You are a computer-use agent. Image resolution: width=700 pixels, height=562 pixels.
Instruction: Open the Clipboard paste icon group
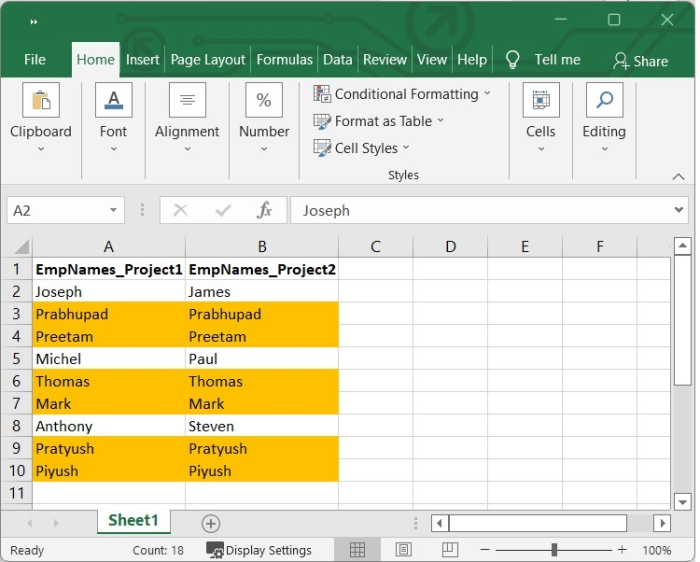click(41, 101)
